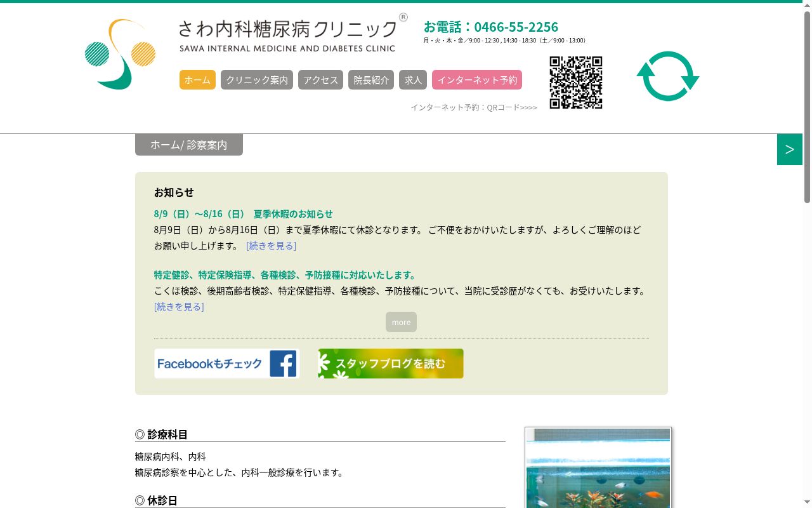The width and height of the screenshot is (812, 508).
Task: Open the green side panel arrow tab
Action: [x=790, y=149]
